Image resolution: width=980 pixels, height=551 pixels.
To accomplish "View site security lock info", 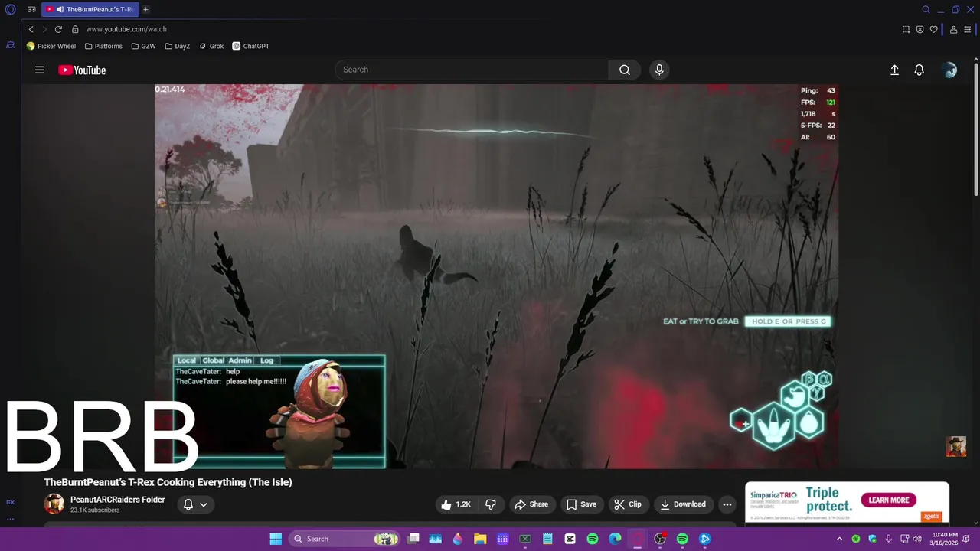I will 75,29.
